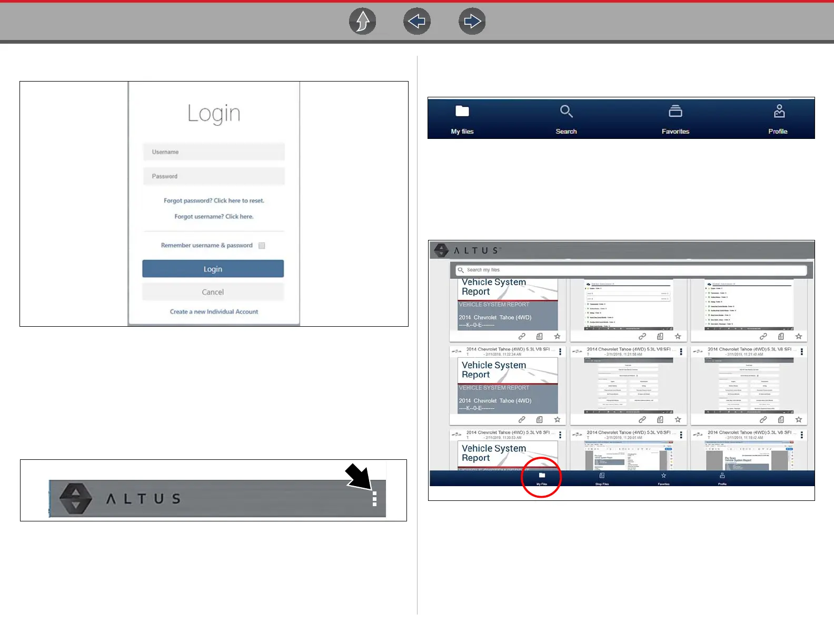
Task: Open the three-dot menu on ALTUS header strip
Action: click(374, 499)
